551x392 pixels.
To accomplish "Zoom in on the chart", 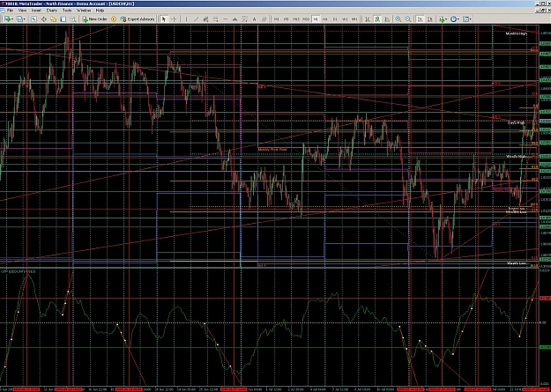I will click(398, 19).
